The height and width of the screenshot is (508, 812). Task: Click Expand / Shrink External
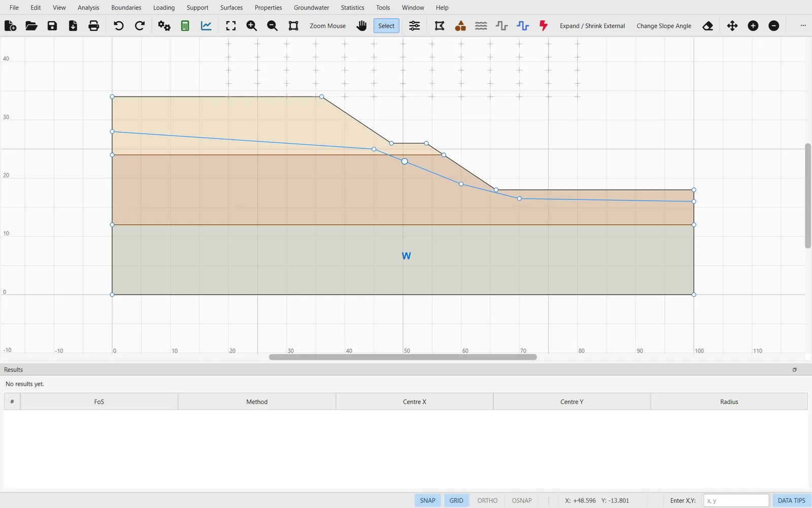(592, 26)
